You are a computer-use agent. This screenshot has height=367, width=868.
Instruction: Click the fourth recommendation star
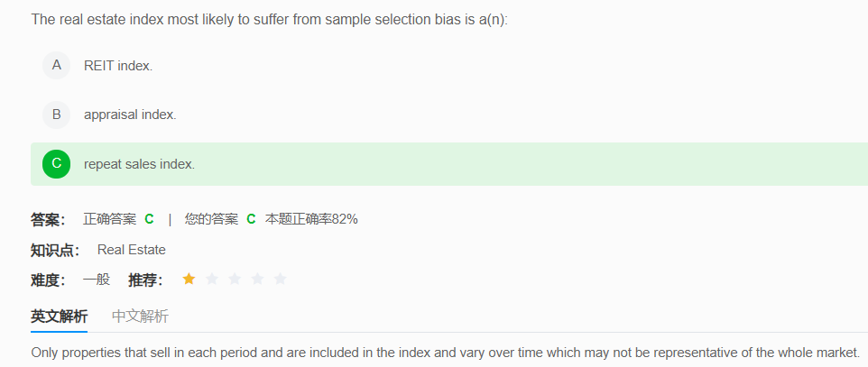click(x=257, y=280)
